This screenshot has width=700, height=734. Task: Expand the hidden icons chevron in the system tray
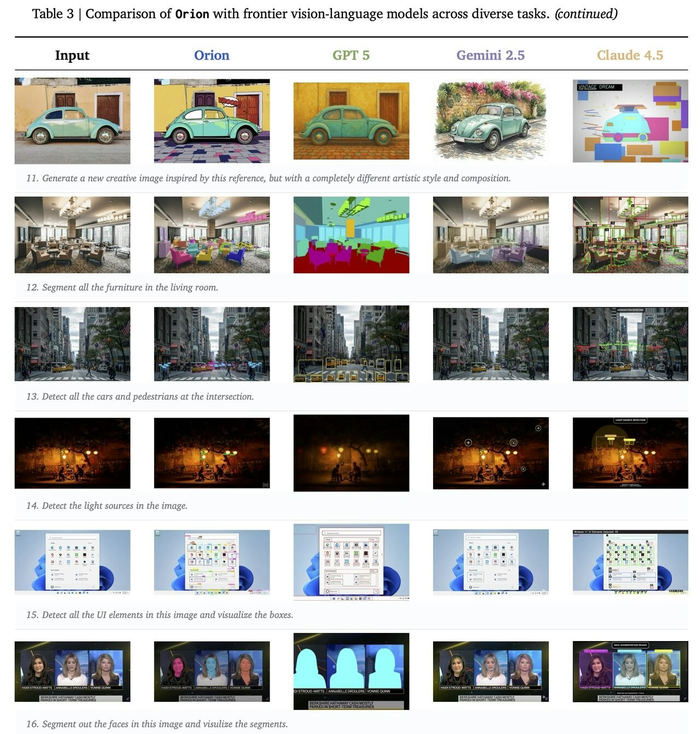click(x=112, y=592)
